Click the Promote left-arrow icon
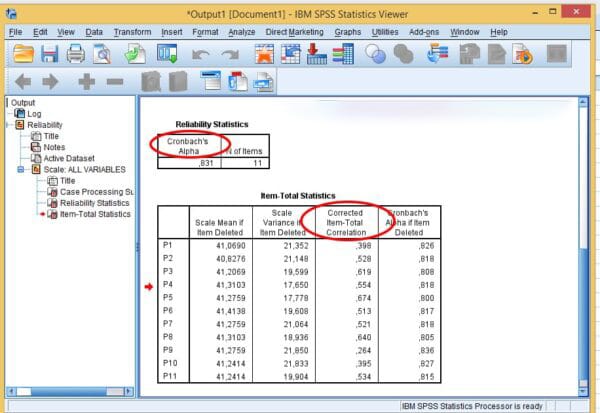This screenshot has height=413, width=600. pyautogui.click(x=23, y=82)
